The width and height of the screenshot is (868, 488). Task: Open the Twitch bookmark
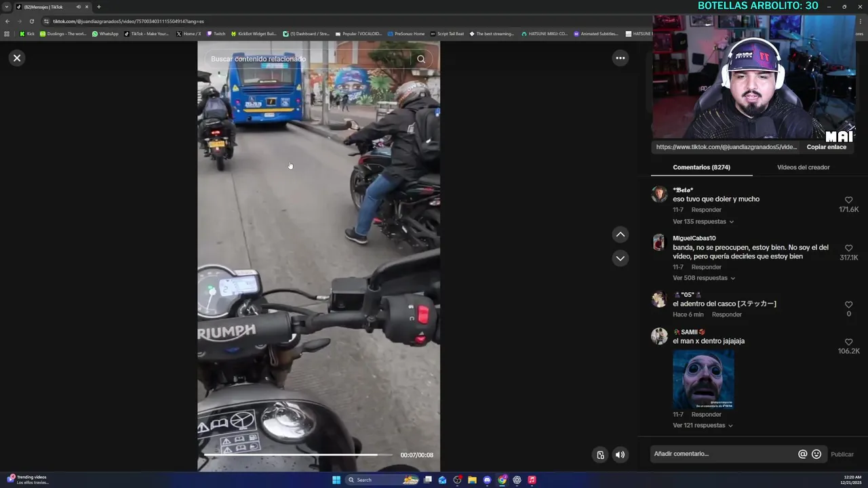[216, 34]
